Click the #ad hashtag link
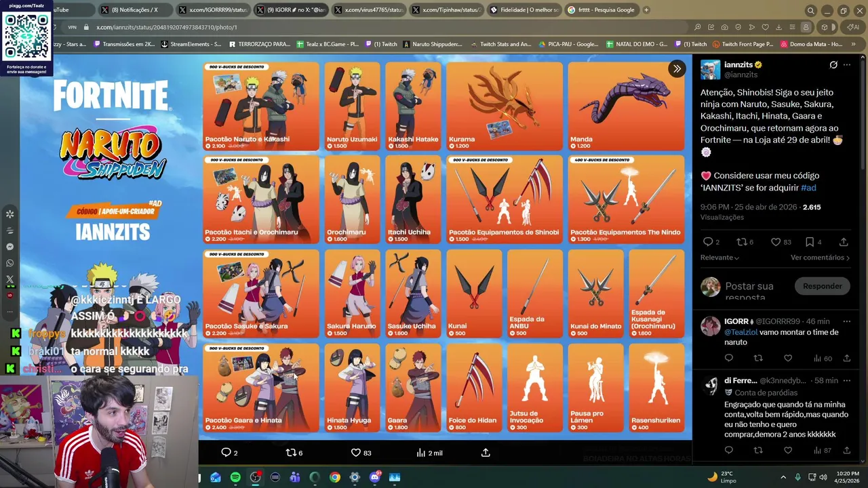This screenshot has width=868, height=488. [808, 188]
